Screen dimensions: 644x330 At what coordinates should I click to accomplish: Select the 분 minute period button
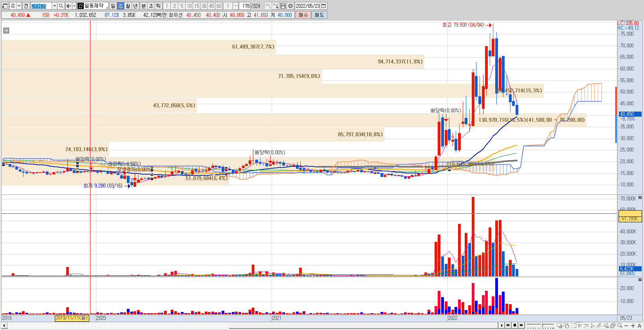[x=143, y=6]
